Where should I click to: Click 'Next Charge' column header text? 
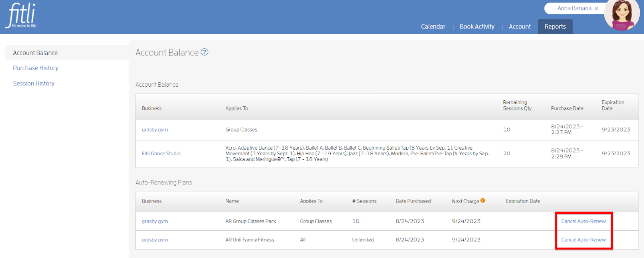pyautogui.click(x=465, y=201)
